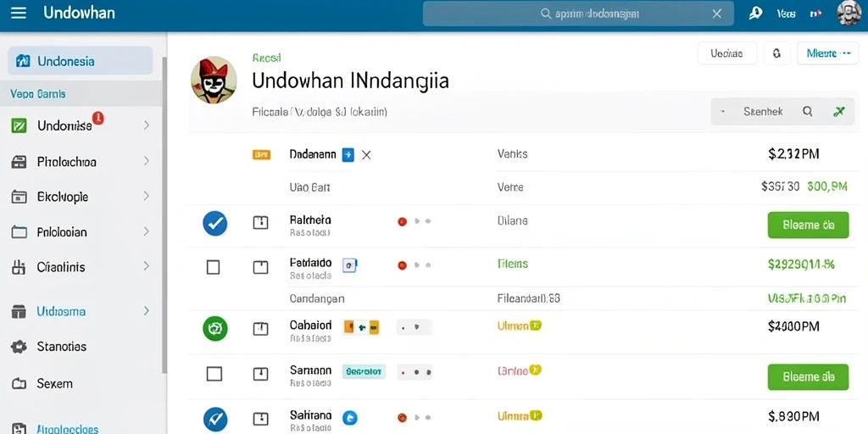The height and width of the screenshot is (434, 868).
Task: Expand the Pholochoa sidebar chevron
Action: click(x=146, y=161)
